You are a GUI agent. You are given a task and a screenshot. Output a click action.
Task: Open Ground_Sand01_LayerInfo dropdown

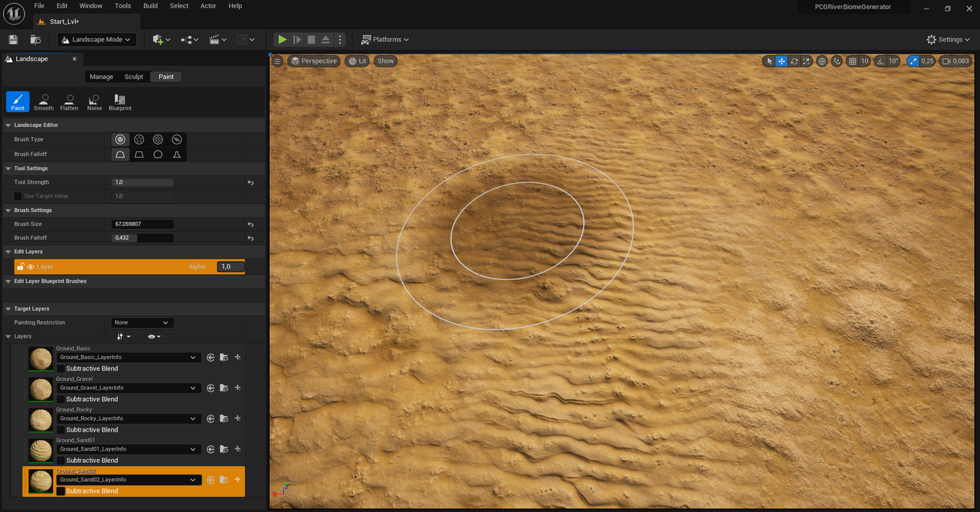click(129, 449)
